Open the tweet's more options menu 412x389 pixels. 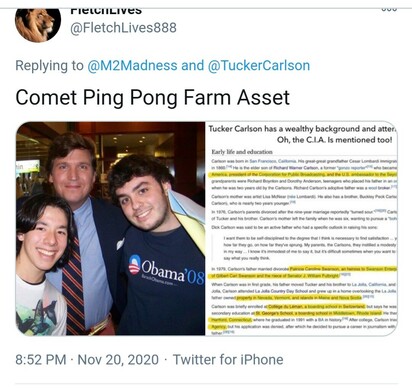click(389, 9)
